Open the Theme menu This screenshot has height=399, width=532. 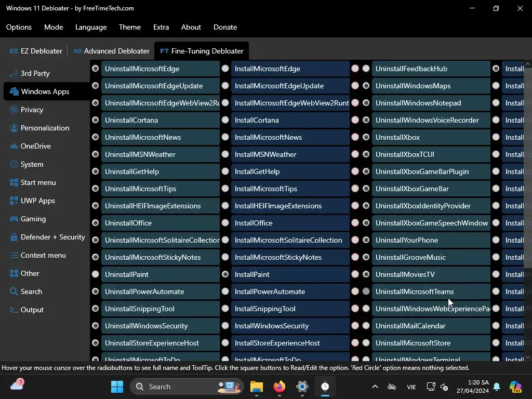point(129,27)
